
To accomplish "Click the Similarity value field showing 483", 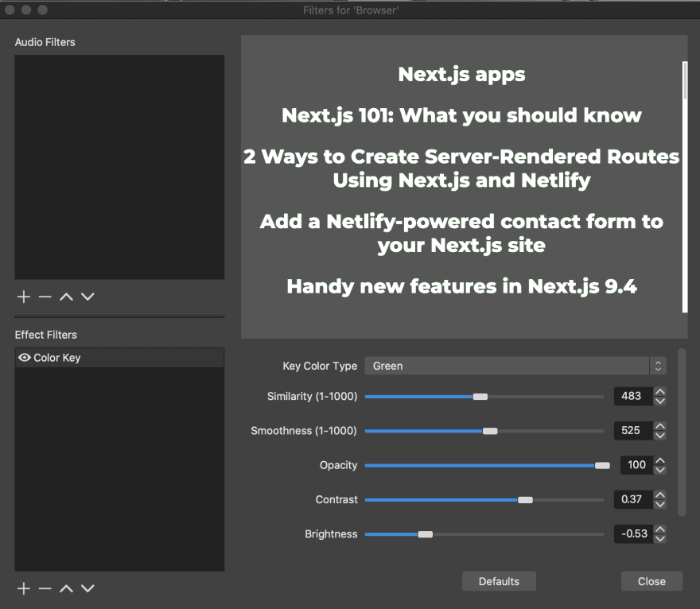I will coord(633,396).
